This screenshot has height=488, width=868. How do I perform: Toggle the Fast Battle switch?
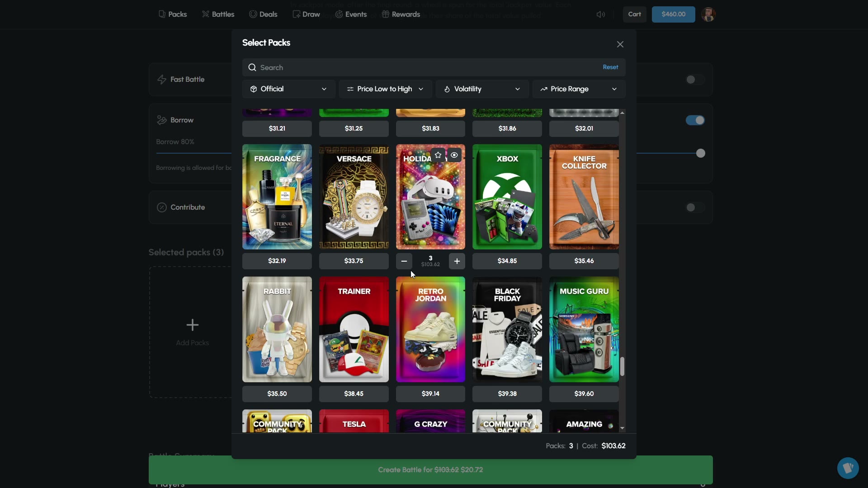point(695,80)
